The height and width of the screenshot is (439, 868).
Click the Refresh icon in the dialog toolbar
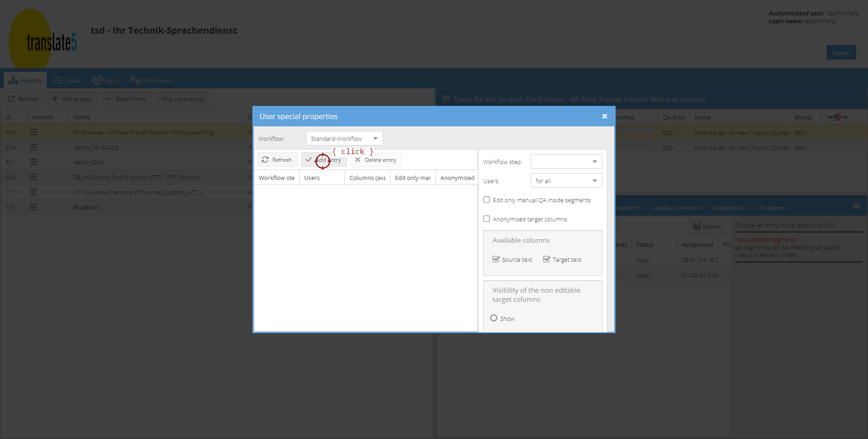point(265,160)
